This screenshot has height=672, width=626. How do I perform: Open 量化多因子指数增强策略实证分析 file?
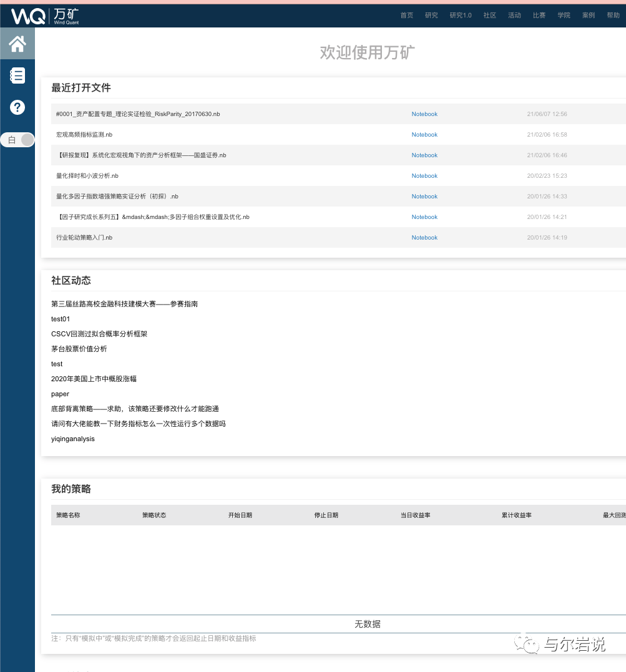[x=117, y=197]
